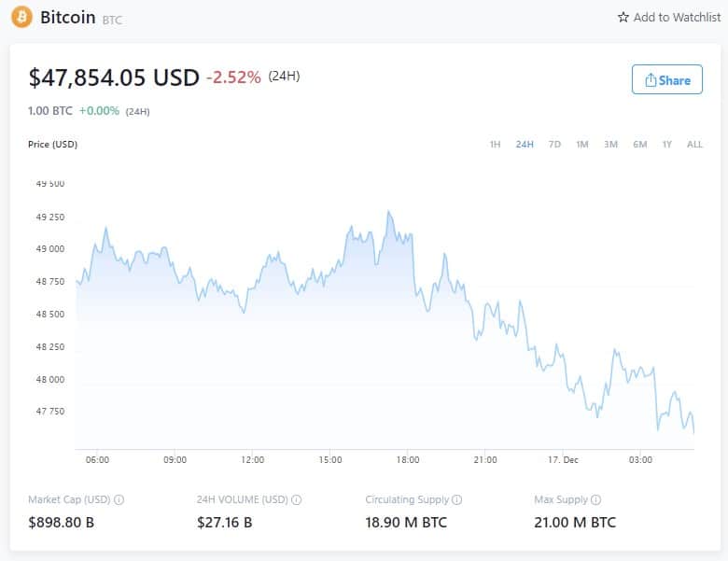The width and height of the screenshot is (728, 561).
Task: Open the 24H Volume info icon
Action: [x=296, y=499]
